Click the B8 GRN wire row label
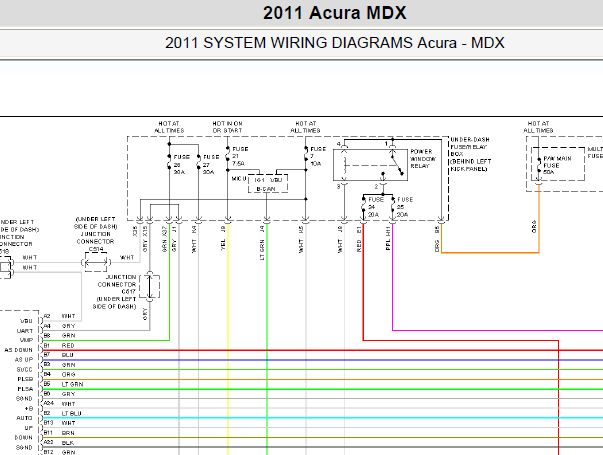The width and height of the screenshot is (603, 455). point(59,335)
